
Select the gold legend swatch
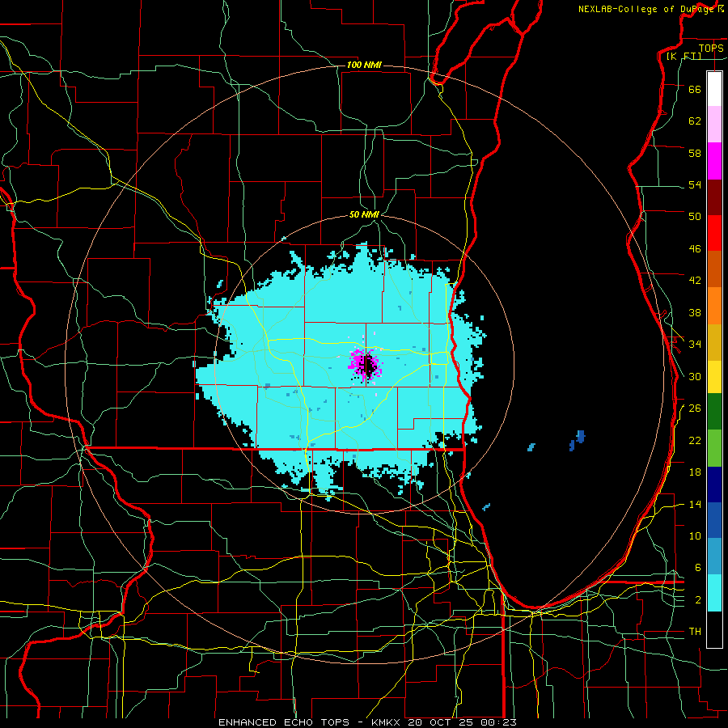tap(714, 343)
